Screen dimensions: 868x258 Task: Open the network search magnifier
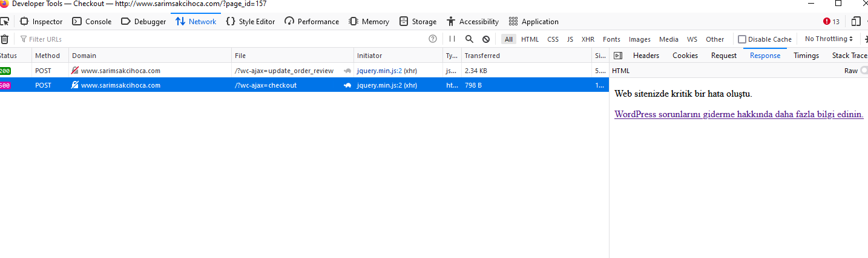tap(469, 39)
